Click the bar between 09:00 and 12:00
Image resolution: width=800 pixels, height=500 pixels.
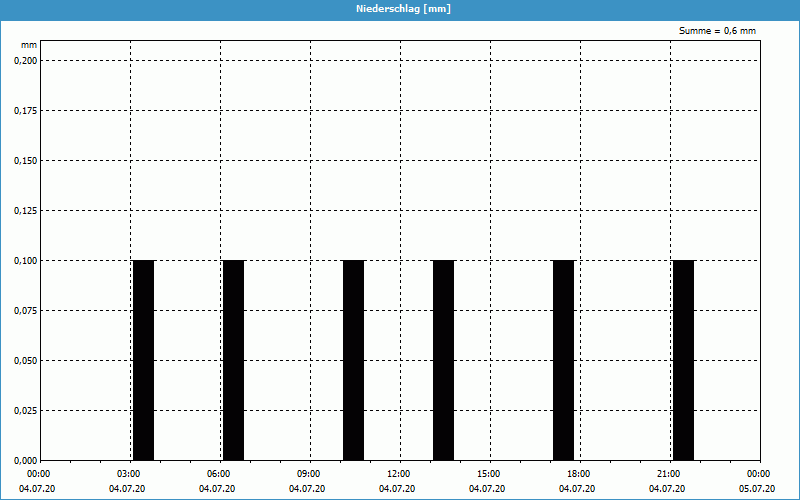coord(353,360)
